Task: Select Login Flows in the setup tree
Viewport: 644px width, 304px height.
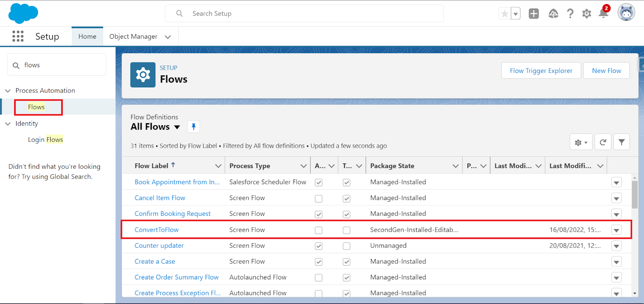Action: [45, 140]
